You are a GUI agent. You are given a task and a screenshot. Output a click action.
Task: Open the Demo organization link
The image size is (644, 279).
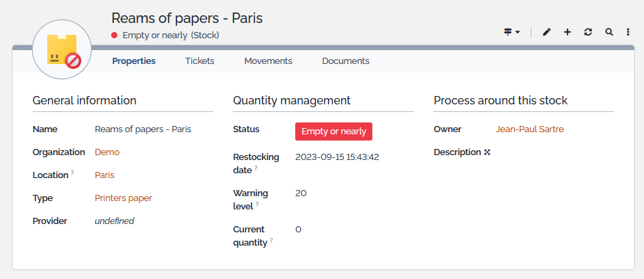[x=107, y=152]
